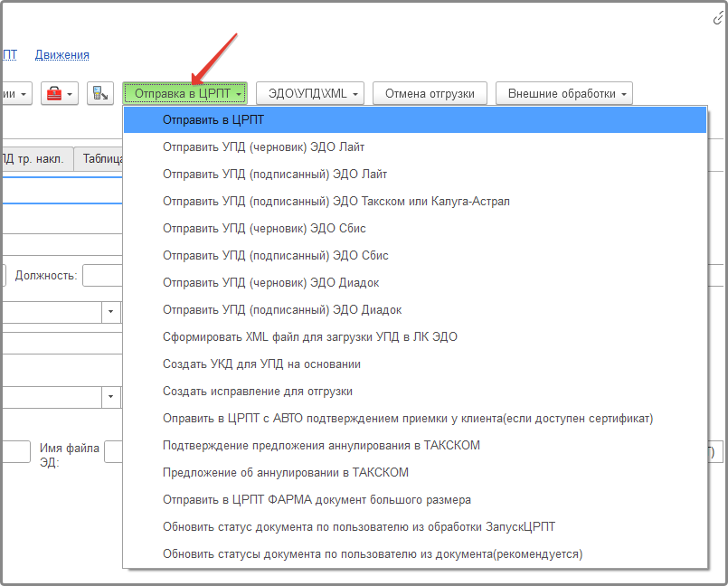Select Создать исправление для отгрузки
Image resolution: width=728 pixels, height=586 pixels.
[x=415, y=392]
